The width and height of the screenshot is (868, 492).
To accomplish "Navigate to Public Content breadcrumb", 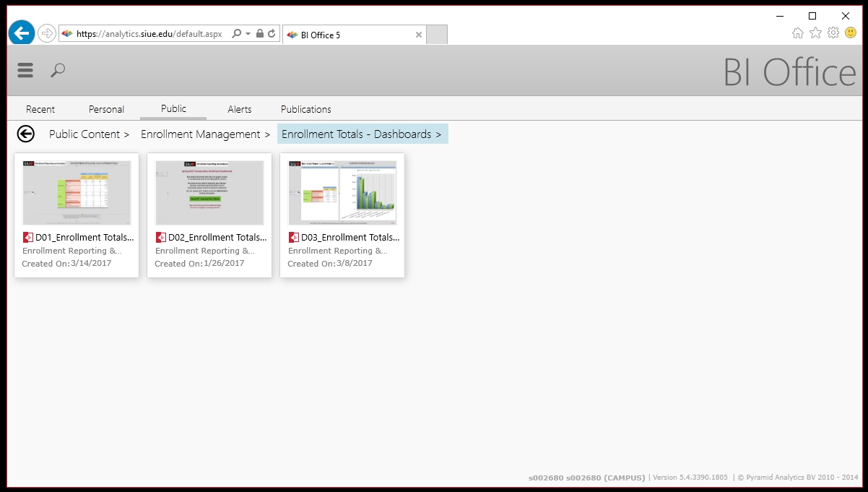I will [84, 134].
